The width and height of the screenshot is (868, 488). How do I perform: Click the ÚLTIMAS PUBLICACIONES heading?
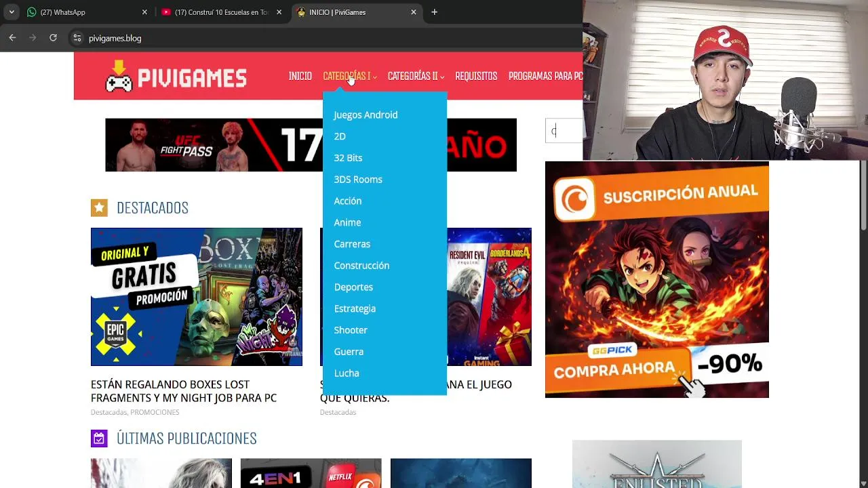tap(186, 439)
